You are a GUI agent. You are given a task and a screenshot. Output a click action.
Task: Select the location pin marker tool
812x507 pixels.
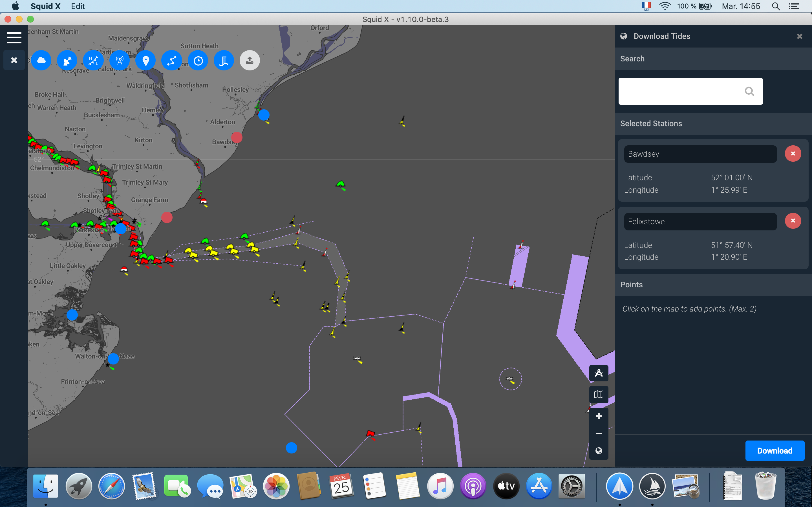[145, 60]
